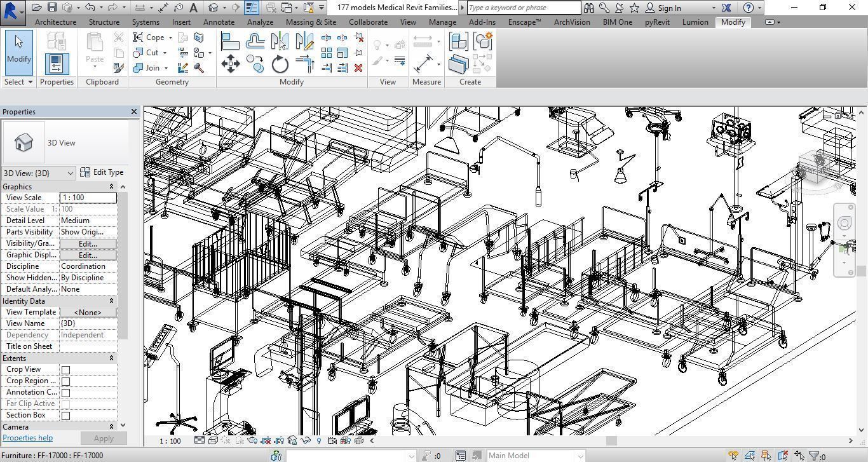Select the Move tool in Modify panel
Viewport: 868px width, 462px height.
click(x=231, y=64)
